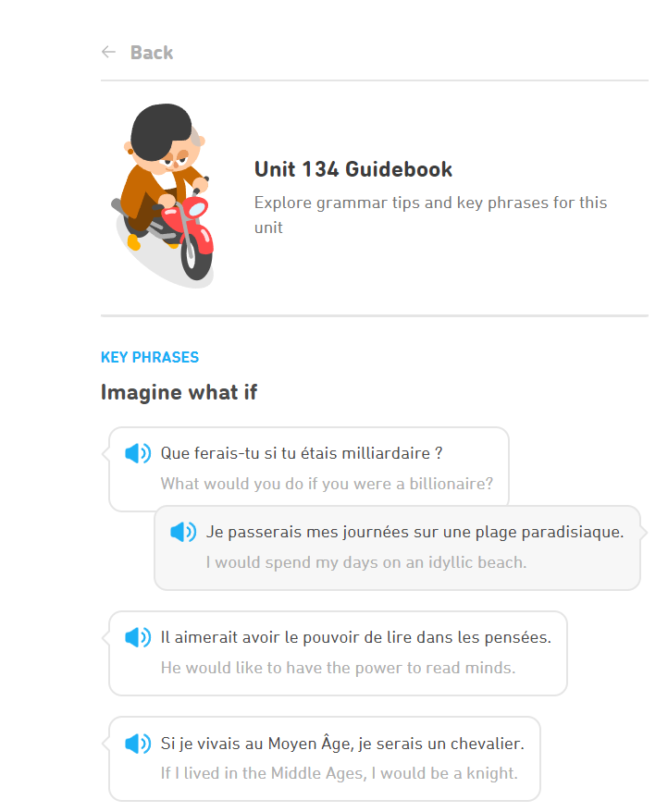Image resolution: width=668 pixels, height=812 pixels.
Task: Click translation I would spend my days
Action: pos(365,562)
